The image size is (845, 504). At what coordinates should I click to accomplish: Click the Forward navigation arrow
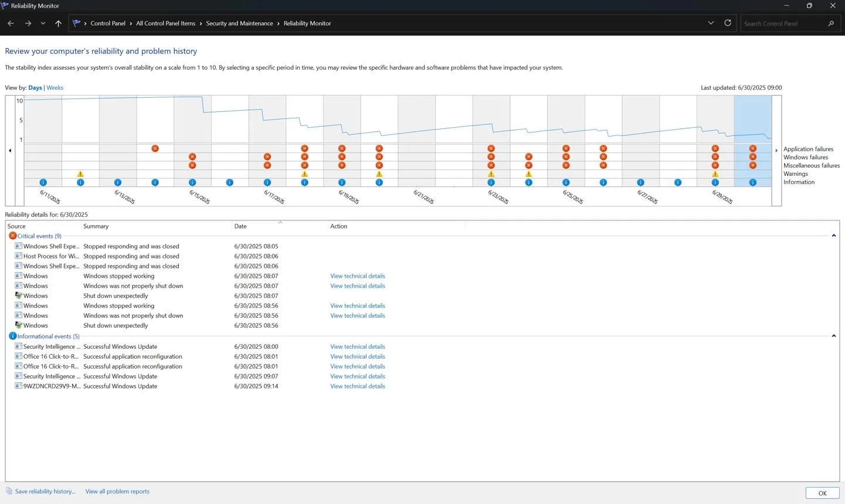pos(28,23)
